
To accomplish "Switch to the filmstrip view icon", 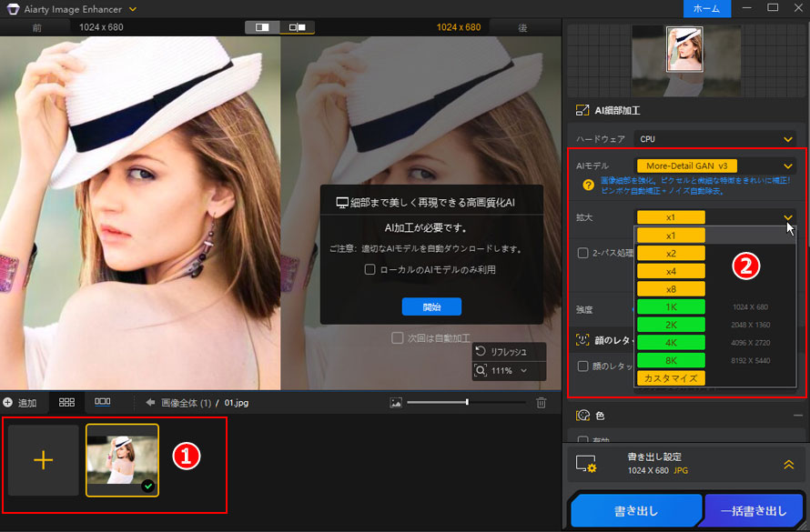I will coord(103,402).
